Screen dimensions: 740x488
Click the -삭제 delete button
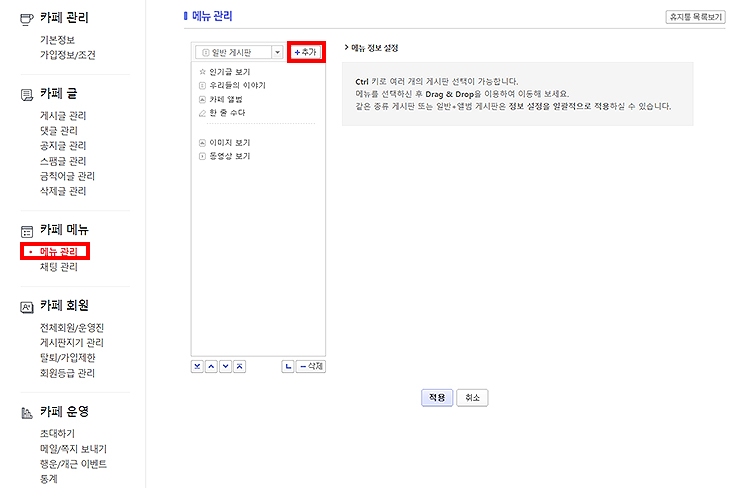[x=311, y=366]
